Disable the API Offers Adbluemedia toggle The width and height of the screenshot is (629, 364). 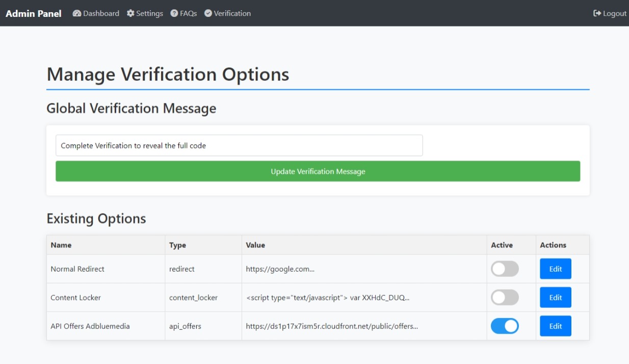click(505, 326)
